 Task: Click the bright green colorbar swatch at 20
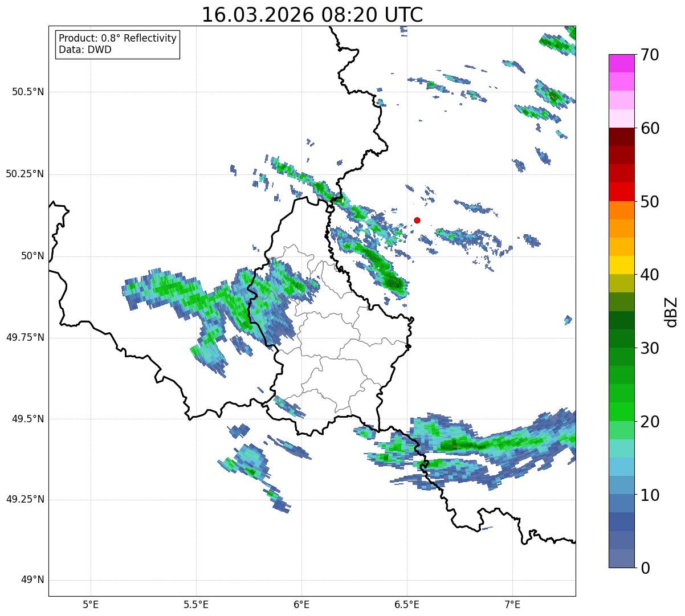pos(621,411)
